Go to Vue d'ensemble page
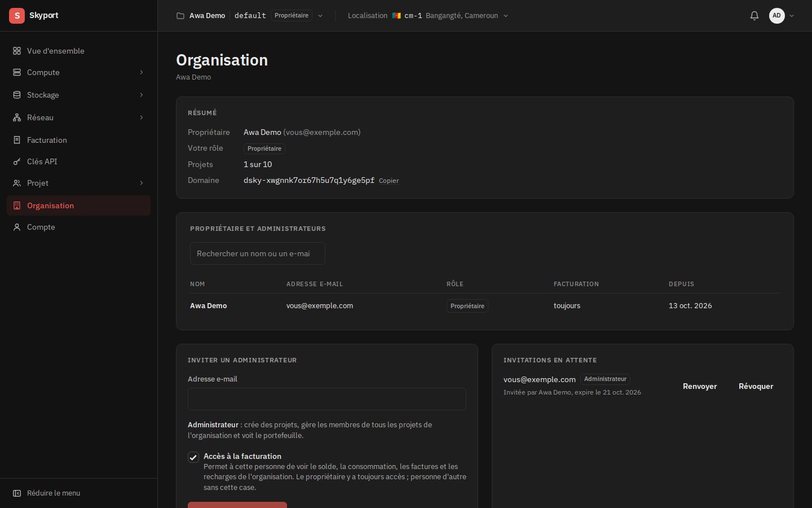 pos(78,51)
